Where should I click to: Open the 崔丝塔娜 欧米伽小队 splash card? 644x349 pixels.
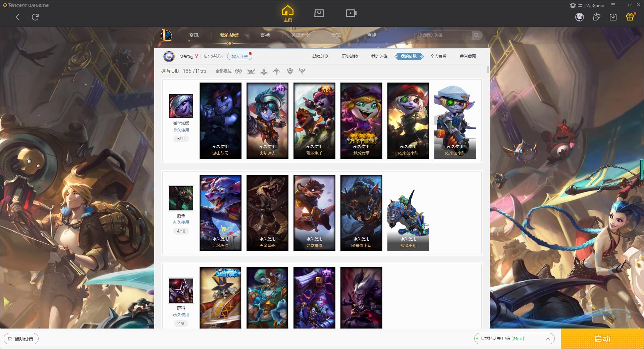pyautogui.click(x=408, y=120)
